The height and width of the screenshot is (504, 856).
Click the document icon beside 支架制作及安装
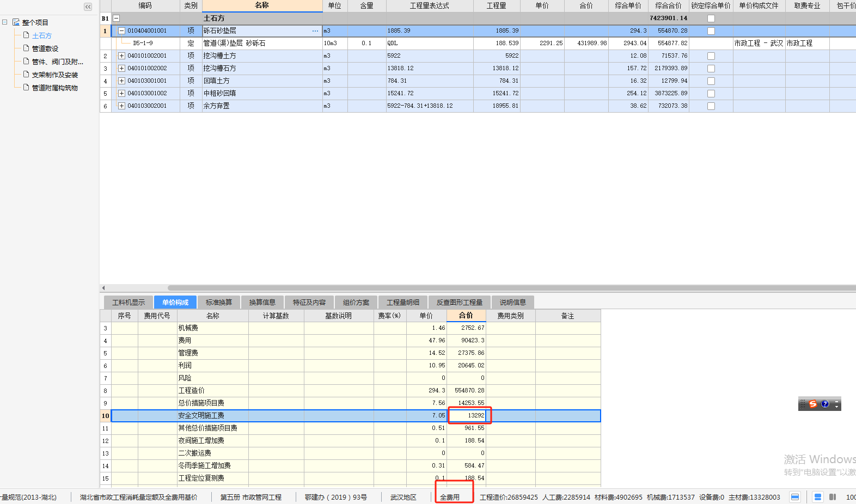point(26,74)
